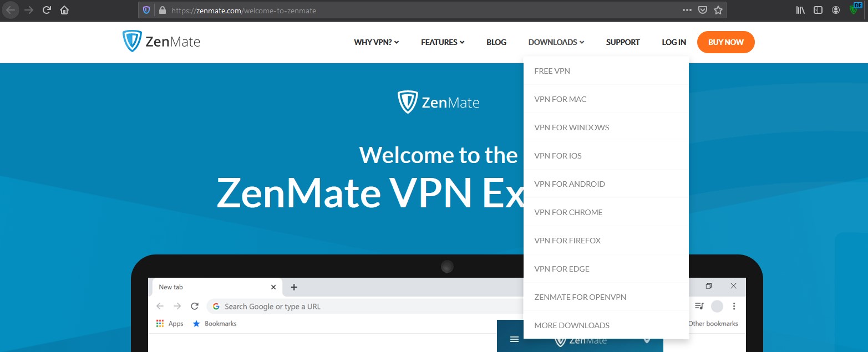Open the BLOG page
868x352 pixels.
[496, 42]
